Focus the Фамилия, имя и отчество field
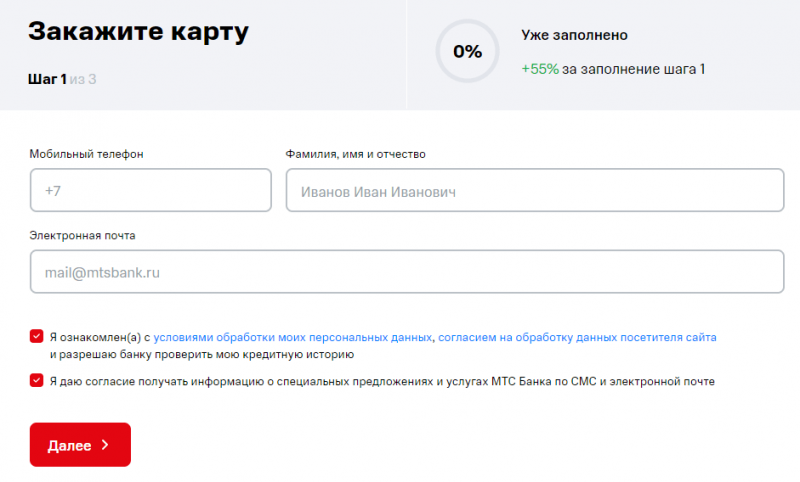 pyautogui.click(x=534, y=190)
